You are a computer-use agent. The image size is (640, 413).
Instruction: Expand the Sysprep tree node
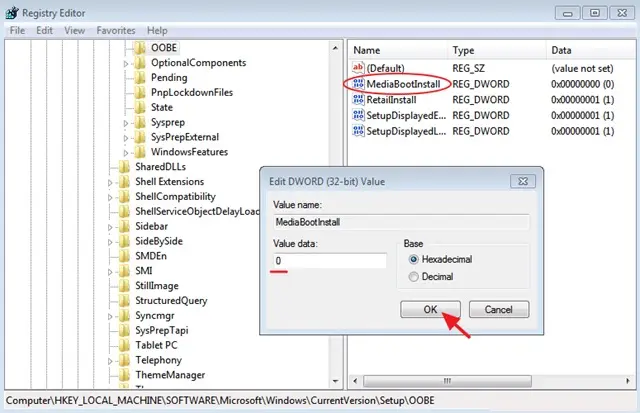(x=126, y=123)
